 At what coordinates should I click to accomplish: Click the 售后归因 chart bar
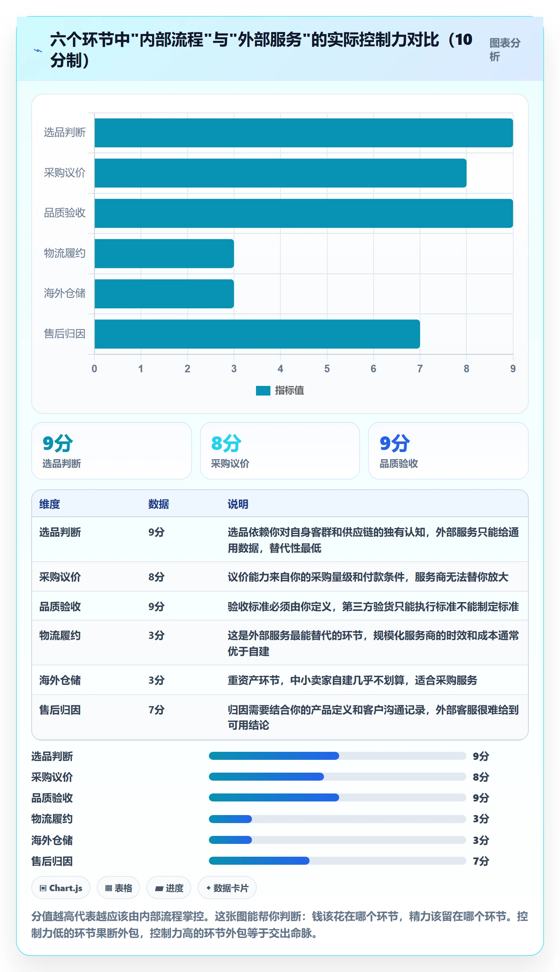point(257,334)
